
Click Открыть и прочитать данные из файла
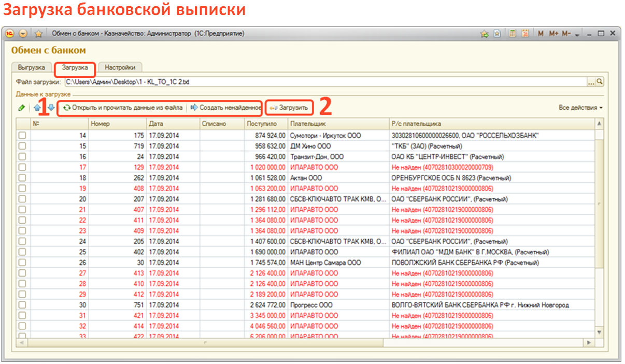pos(122,108)
